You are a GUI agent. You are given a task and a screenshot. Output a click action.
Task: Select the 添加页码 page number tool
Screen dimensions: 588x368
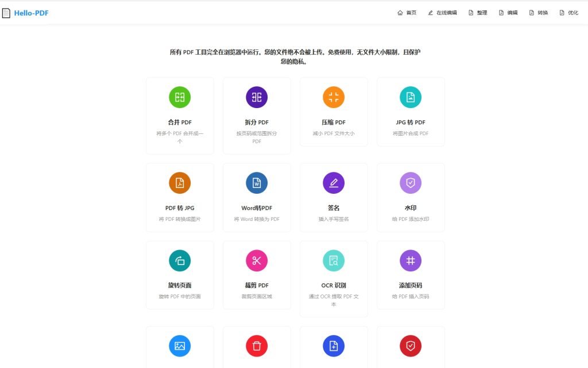click(x=410, y=274)
